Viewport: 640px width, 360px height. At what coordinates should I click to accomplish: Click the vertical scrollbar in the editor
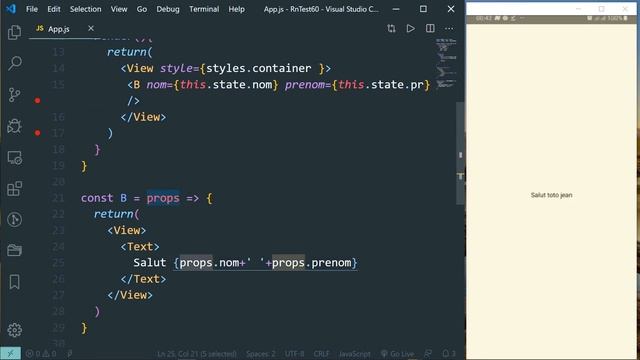tap(460, 153)
